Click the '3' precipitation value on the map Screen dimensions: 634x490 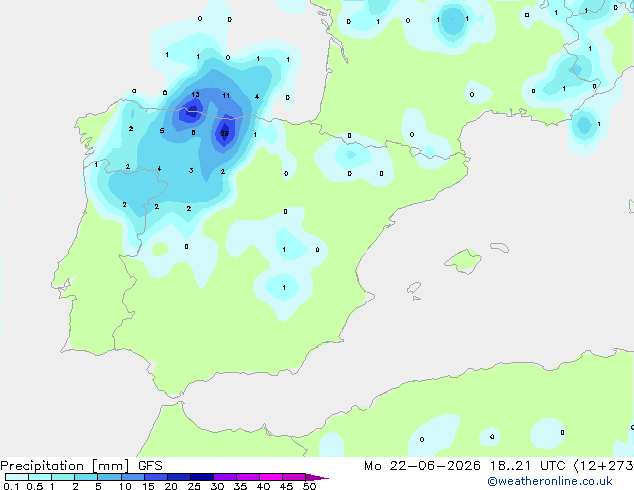pyautogui.click(x=191, y=171)
